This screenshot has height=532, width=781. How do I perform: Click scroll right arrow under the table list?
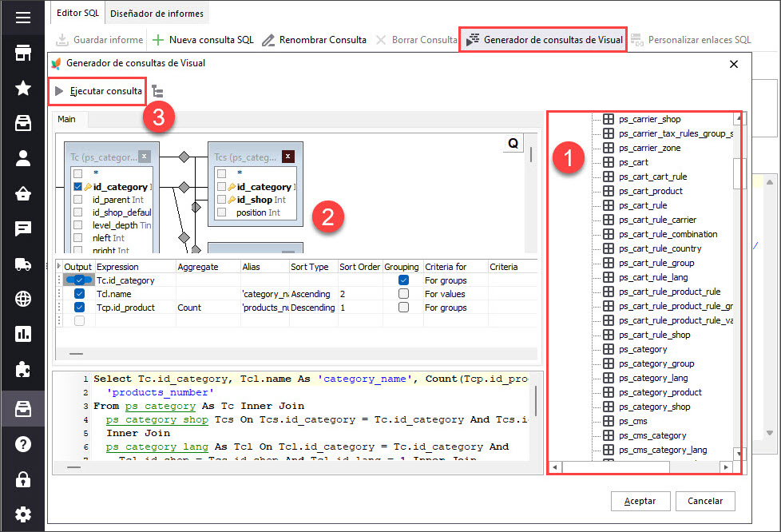coord(726,467)
